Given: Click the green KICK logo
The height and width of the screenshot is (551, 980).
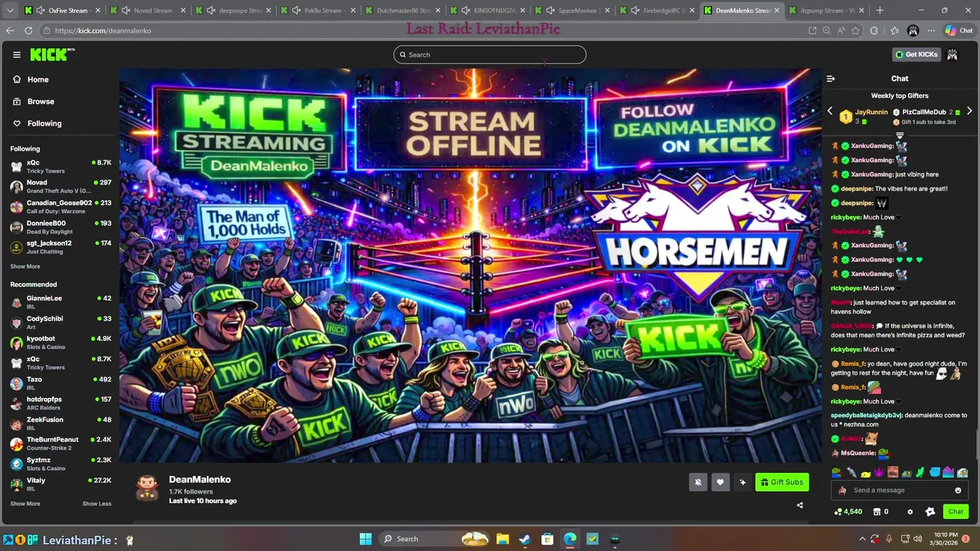Looking at the screenshot, I should tap(51, 54).
